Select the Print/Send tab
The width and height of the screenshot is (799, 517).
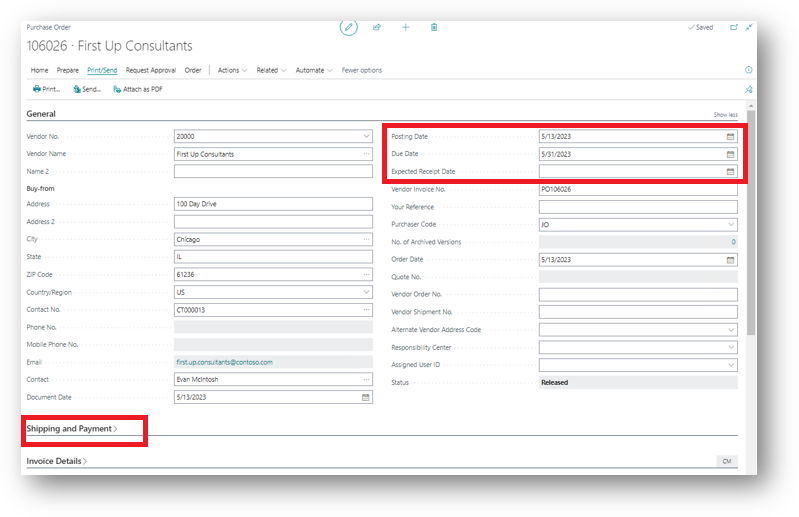(x=102, y=70)
